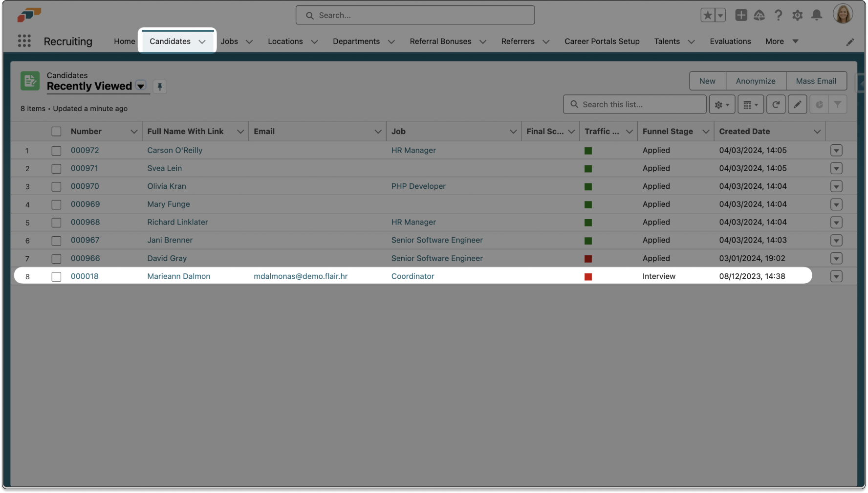This screenshot has height=493, width=868.
Task: Switch to the Evaluations tab
Action: 730,41
